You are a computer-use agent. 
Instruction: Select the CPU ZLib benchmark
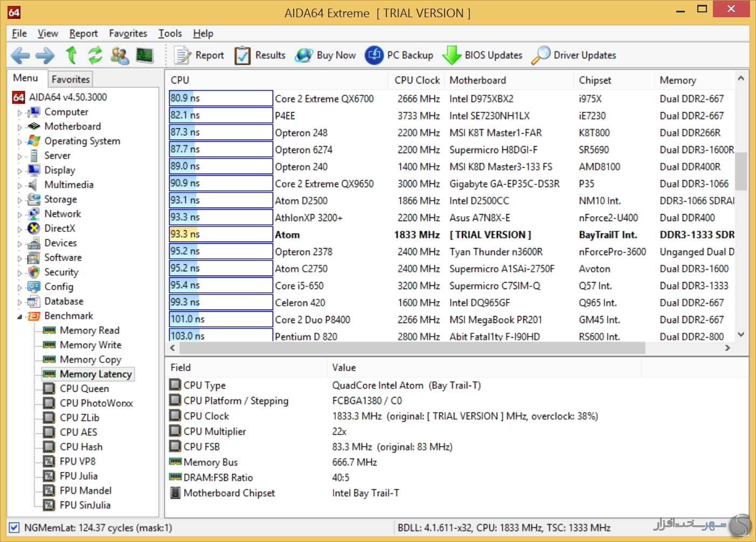click(79, 417)
